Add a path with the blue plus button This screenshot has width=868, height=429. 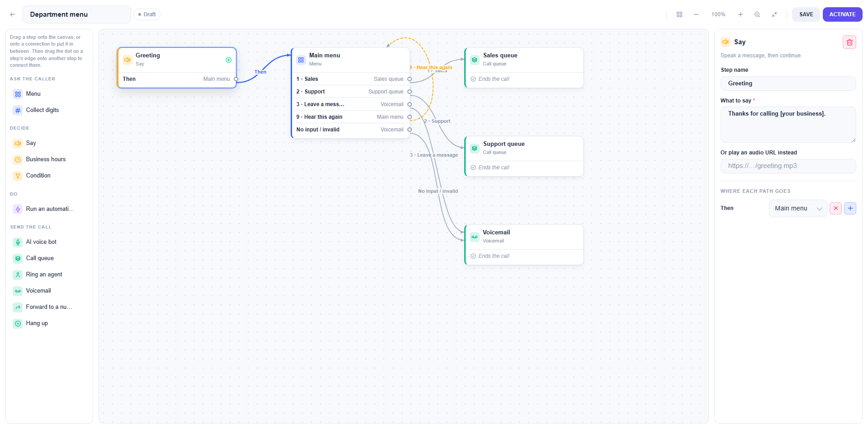850,208
